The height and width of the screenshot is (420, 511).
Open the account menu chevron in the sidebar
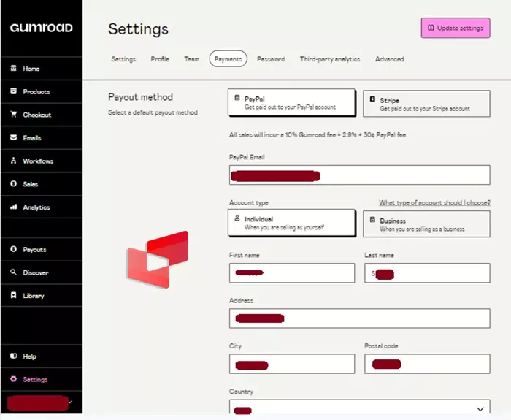70,402
